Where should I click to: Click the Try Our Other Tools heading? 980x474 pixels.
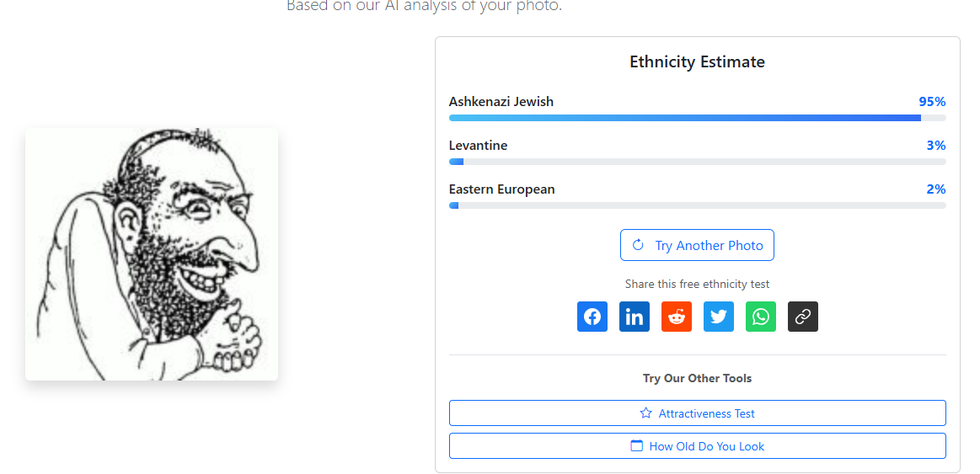point(697,378)
